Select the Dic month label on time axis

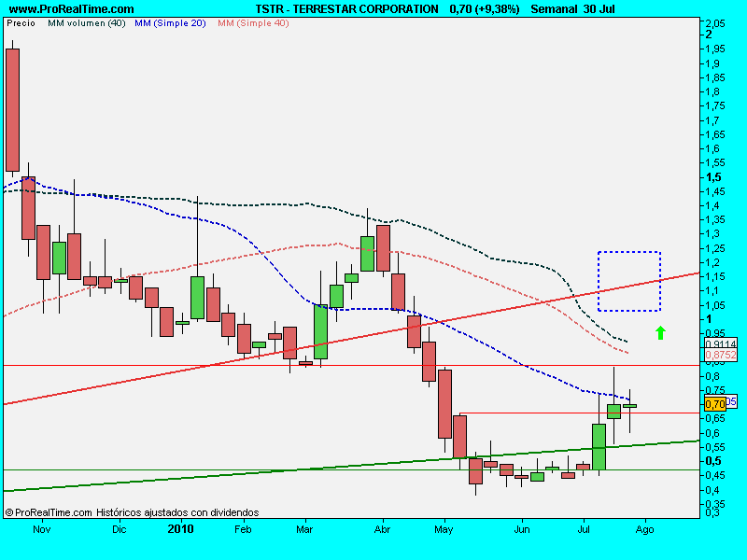point(120,529)
